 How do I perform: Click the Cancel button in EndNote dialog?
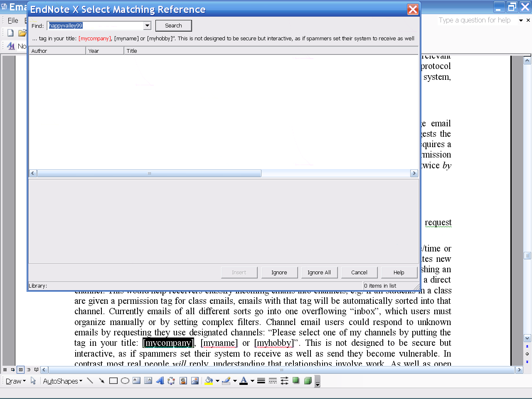pos(359,273)
